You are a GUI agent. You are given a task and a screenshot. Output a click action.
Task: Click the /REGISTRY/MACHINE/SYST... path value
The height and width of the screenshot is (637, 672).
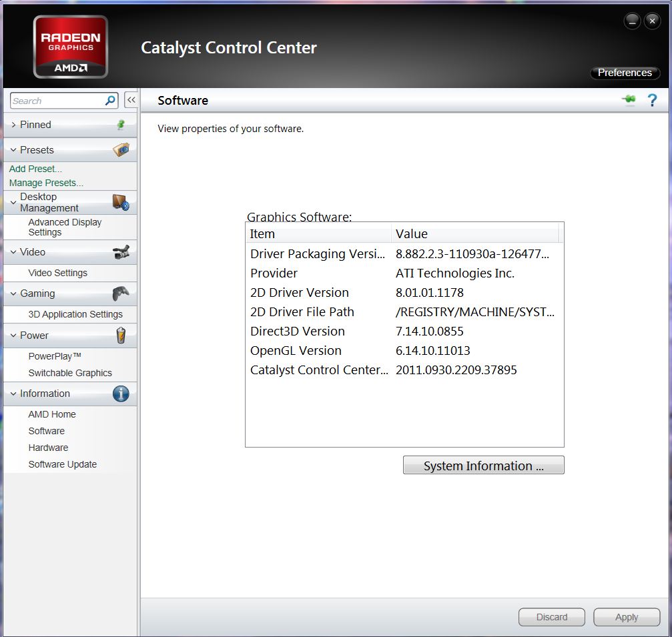coord(475,312)
